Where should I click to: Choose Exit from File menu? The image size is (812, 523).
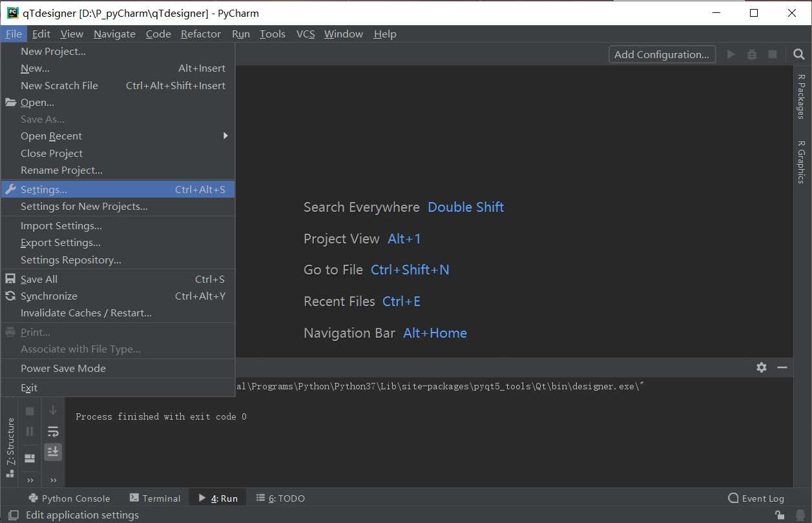point(118,387)
